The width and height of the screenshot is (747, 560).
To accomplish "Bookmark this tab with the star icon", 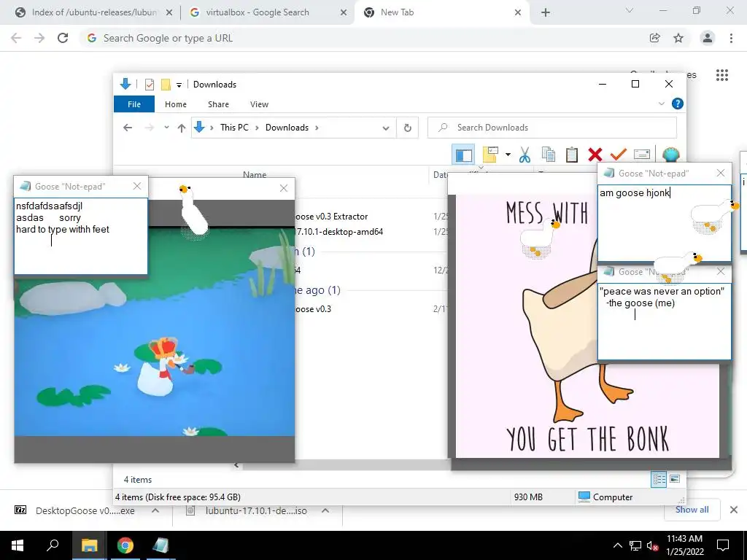I will point(678,38).
